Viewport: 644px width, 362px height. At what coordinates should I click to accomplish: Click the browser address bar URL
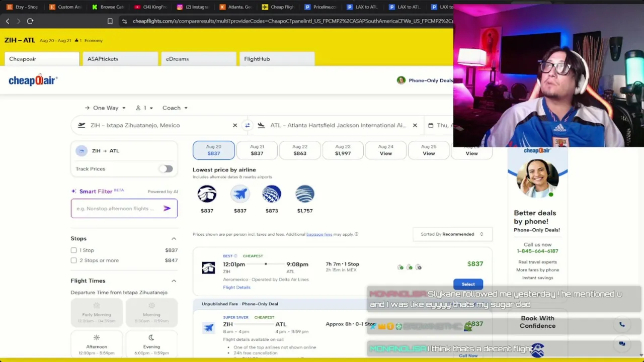coord(293,21)
